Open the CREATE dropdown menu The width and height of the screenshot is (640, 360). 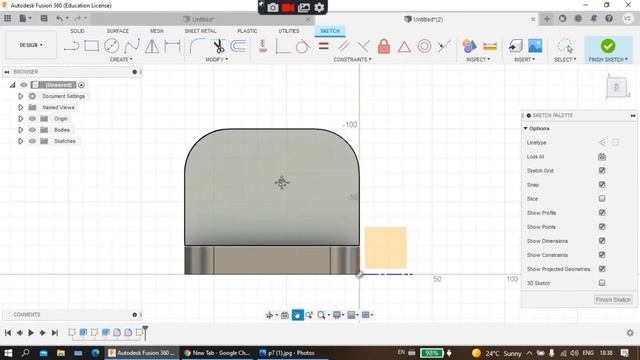pos(121,60)
